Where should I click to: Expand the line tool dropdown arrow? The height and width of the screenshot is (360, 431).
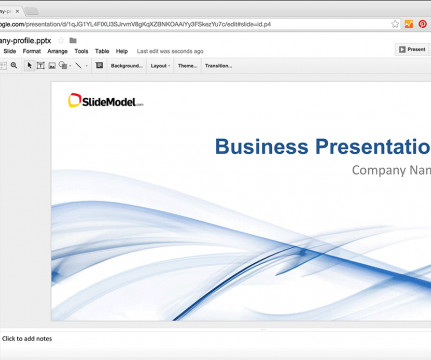click(x=87, y=66)
